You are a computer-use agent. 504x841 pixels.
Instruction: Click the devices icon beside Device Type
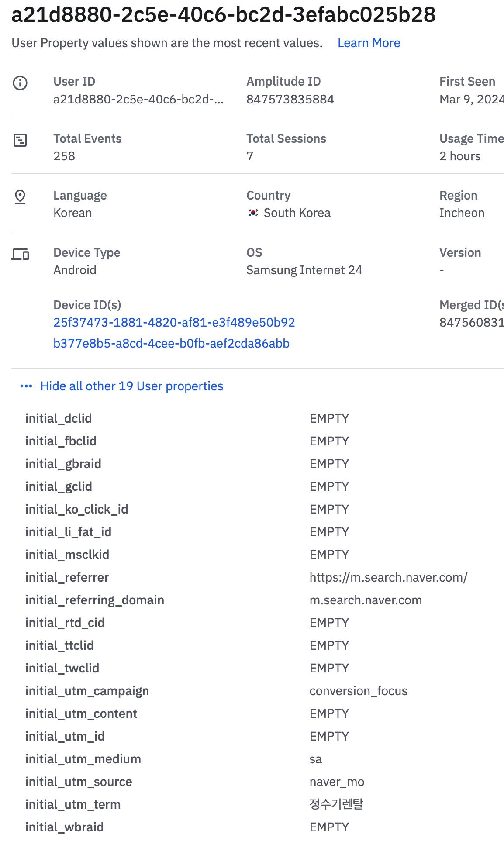click(20, 254)
